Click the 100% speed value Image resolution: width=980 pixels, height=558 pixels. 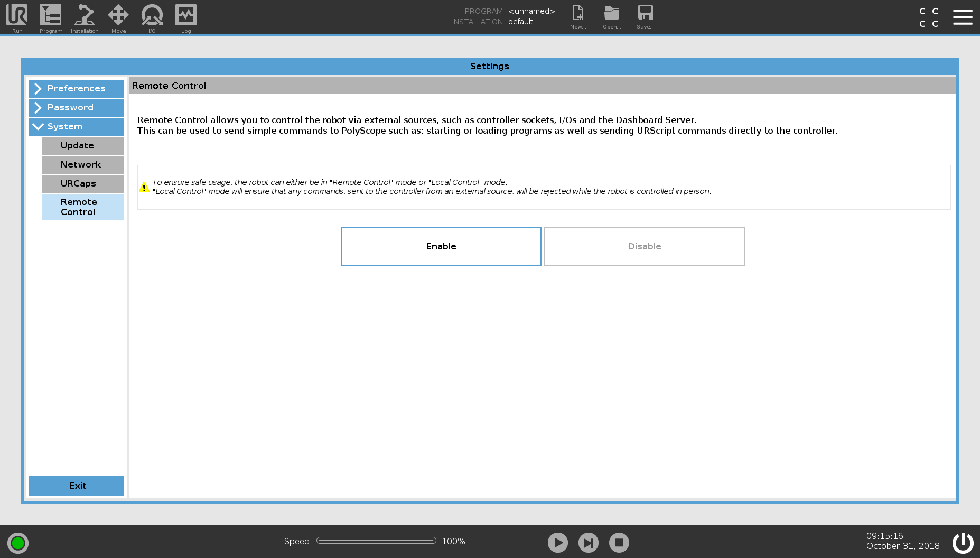(x=453, y=541)
